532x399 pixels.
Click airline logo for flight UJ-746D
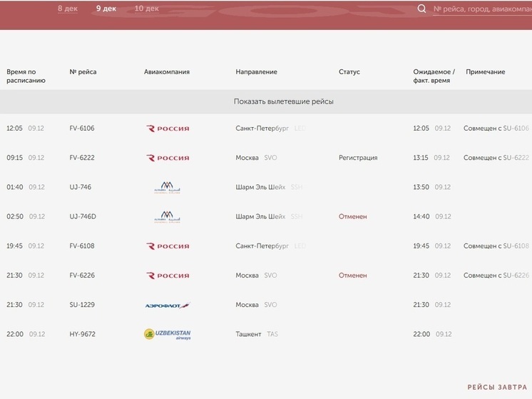168,217
